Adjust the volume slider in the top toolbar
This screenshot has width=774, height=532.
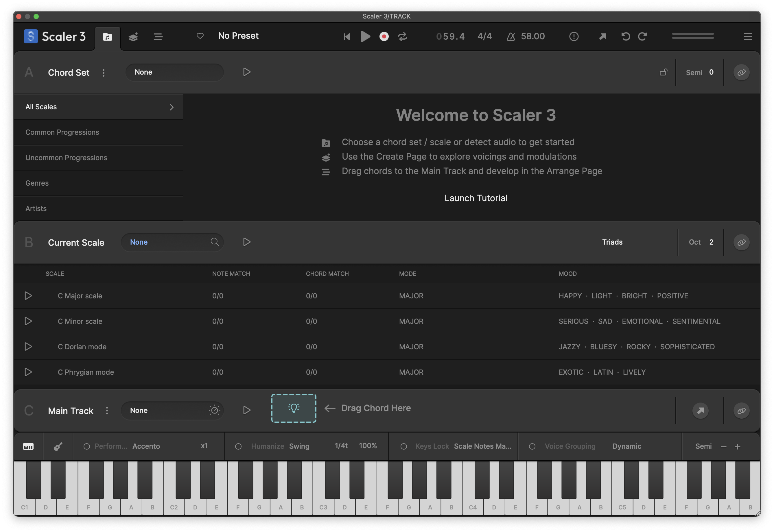pos(693,36)
